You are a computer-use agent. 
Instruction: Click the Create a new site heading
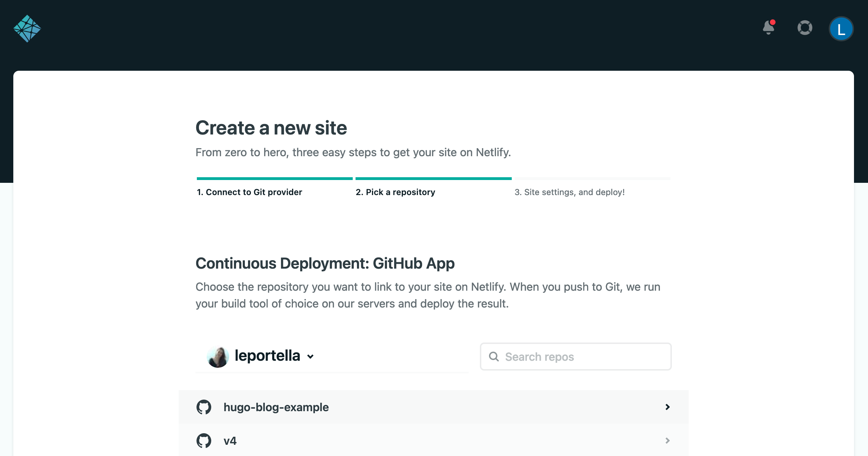click(271, 128)
